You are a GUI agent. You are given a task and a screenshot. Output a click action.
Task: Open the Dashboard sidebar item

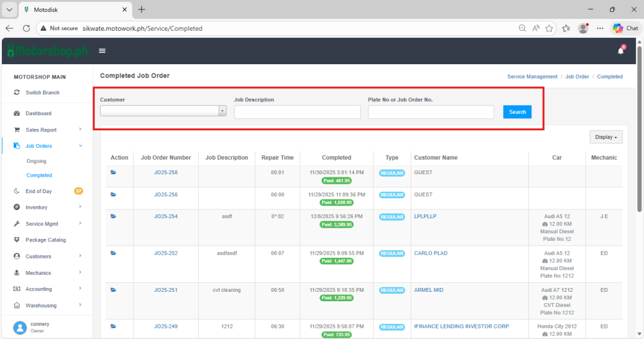[38, 113]
